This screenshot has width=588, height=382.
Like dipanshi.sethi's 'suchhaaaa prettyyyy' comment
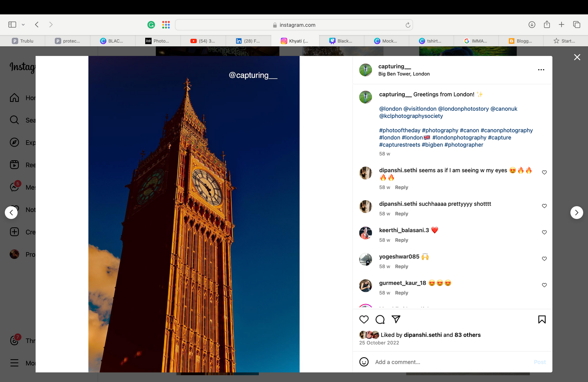click(x=544, y=206)
